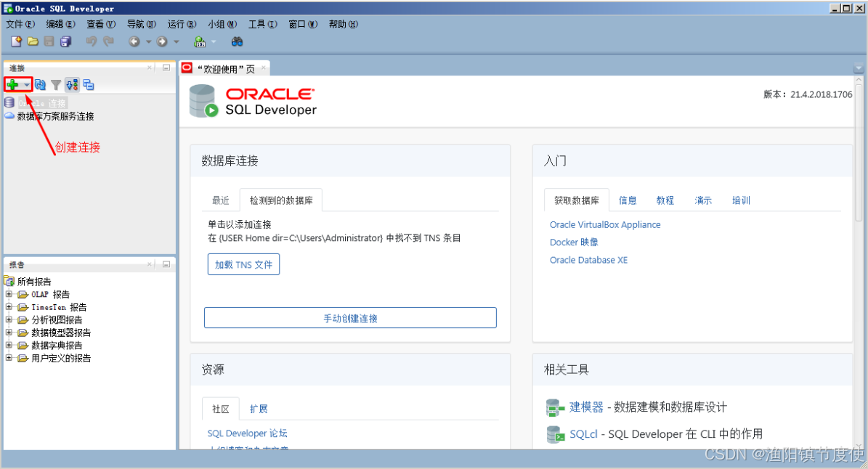The height and width of the screenshot is (469, 868).
Task: Expand the 用户定义的报告 folder
Action: (x=9, y=357)
